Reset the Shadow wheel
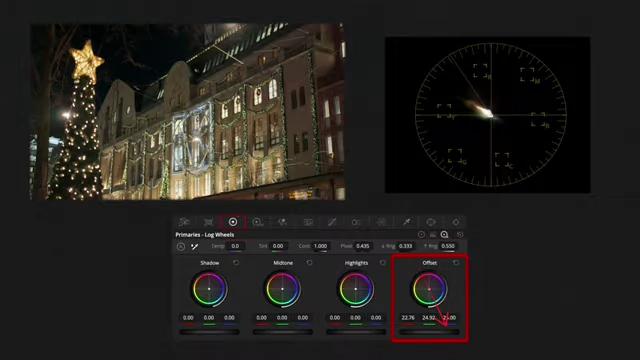Viewport: 640px width, 360px height. click(x=236, y=263)
